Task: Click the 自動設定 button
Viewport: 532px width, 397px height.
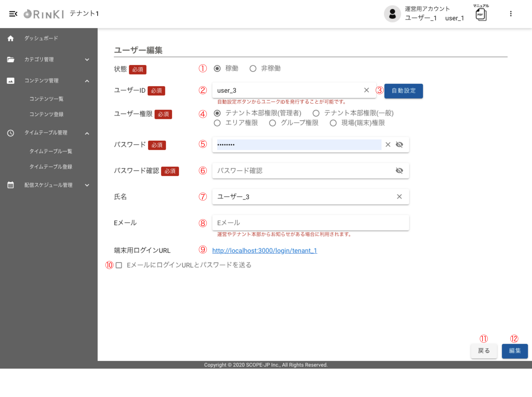Action: (403, 91)
